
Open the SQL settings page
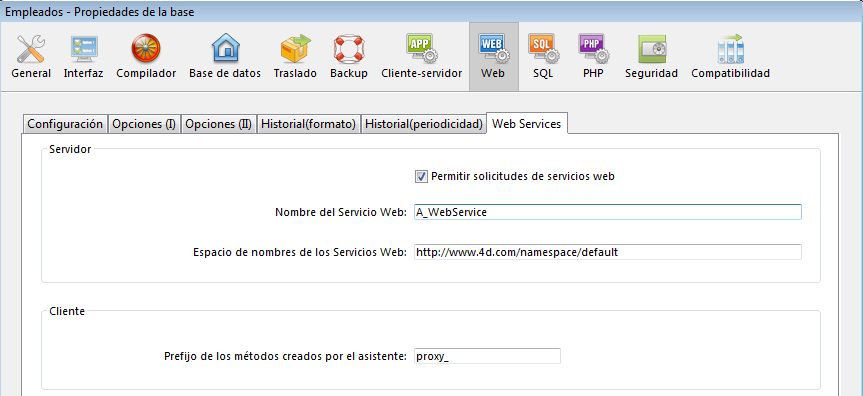[543, 56]
